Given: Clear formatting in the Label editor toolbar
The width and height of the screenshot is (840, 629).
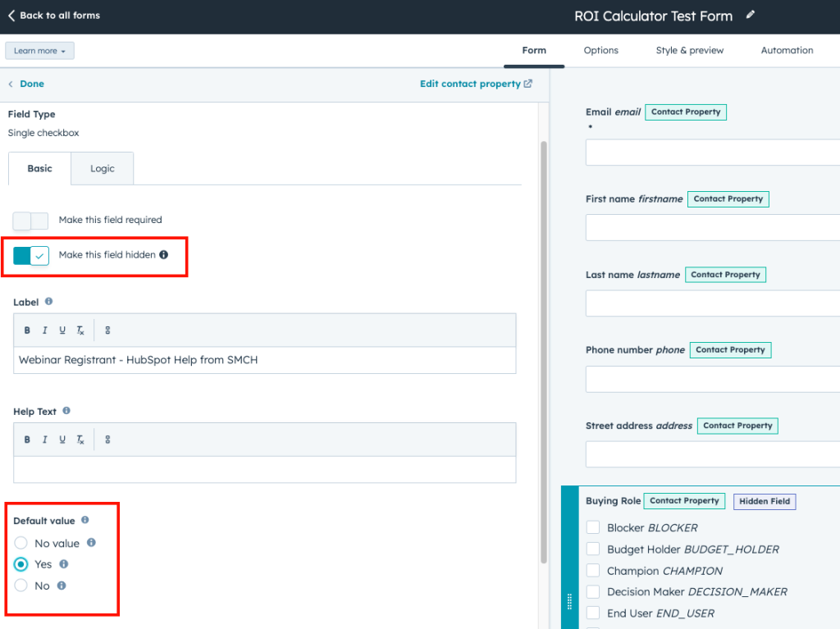Looking at the screenshot, I should tap(80, 330).
